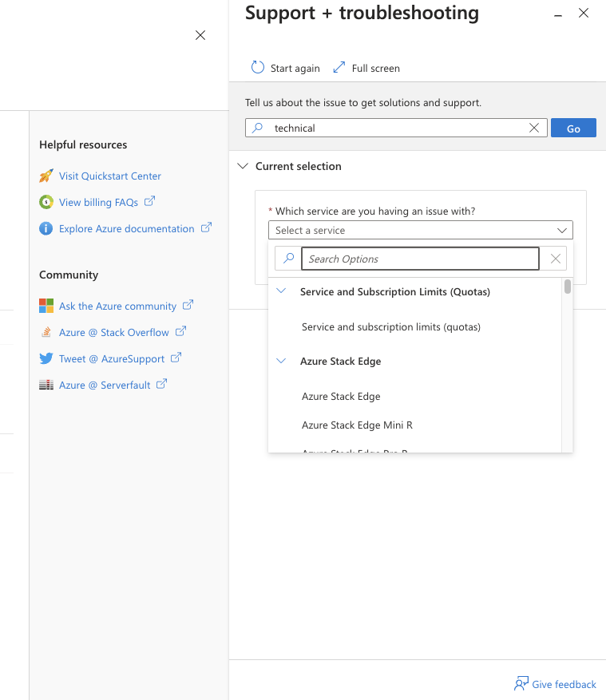Click the Go button
This screenshot has width=606, height=700.
click(x=573, y=129)
